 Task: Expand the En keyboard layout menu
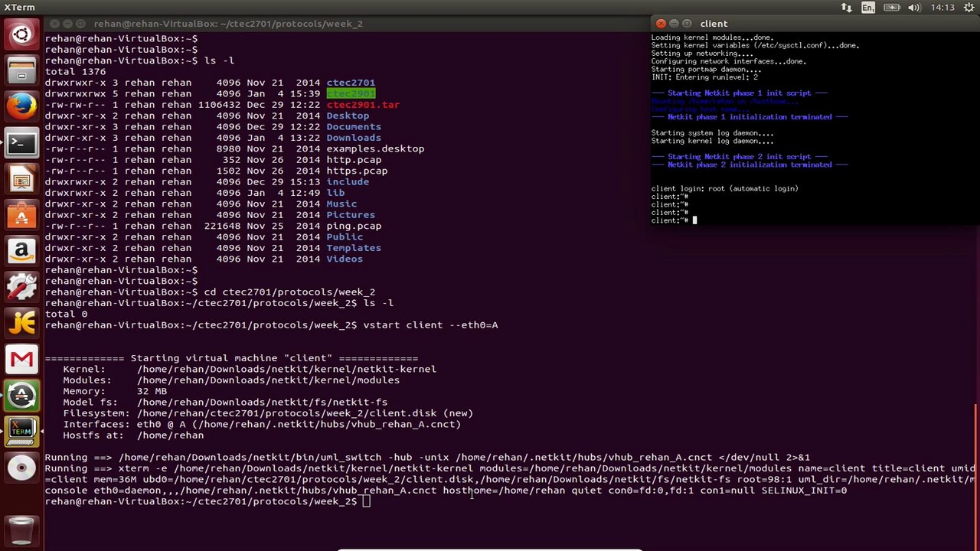(867, 8)
